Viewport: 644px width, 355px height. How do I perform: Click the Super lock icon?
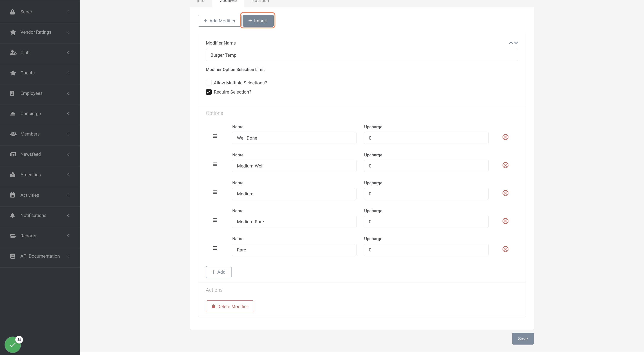tap(13, 12)
